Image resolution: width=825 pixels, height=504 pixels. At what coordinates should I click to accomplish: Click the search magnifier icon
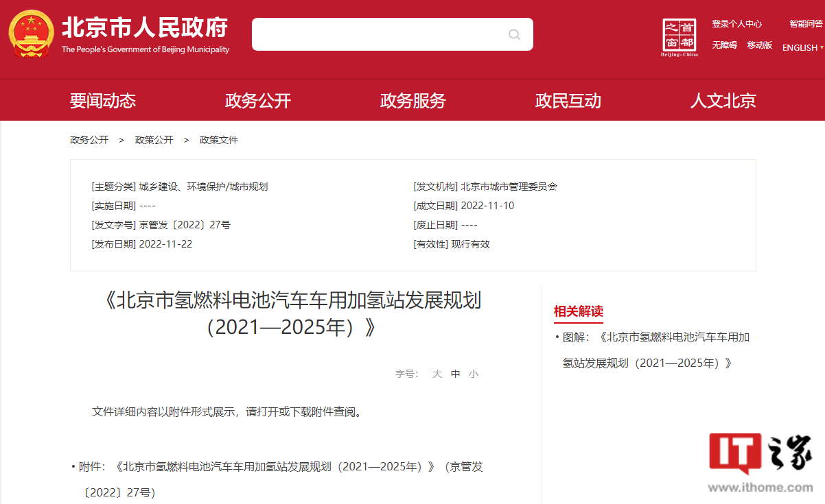513,34
